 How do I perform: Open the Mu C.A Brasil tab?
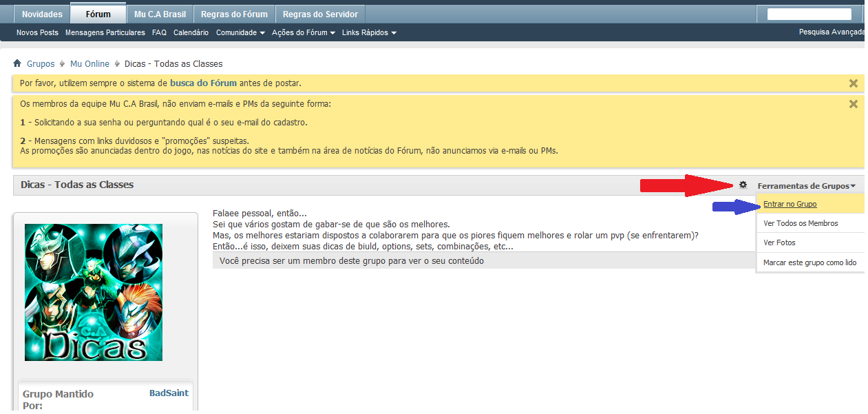tap(160, 14)
